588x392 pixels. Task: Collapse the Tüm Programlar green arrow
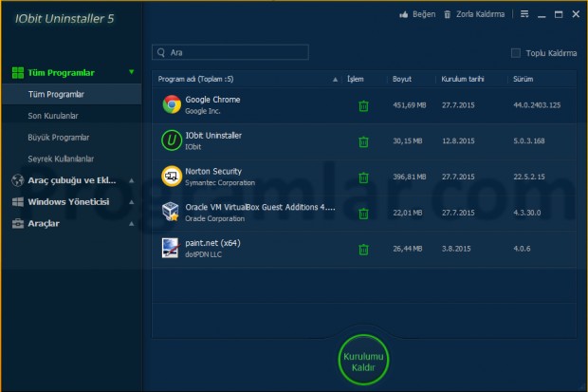[x=131, y=72]
